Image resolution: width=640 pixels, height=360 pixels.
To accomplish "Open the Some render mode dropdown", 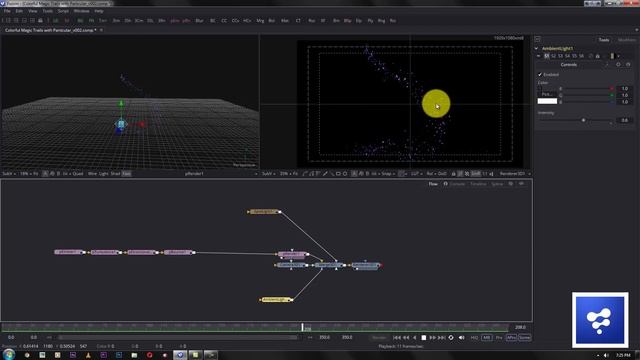I will pyautogui.click(x=524, y=338).
